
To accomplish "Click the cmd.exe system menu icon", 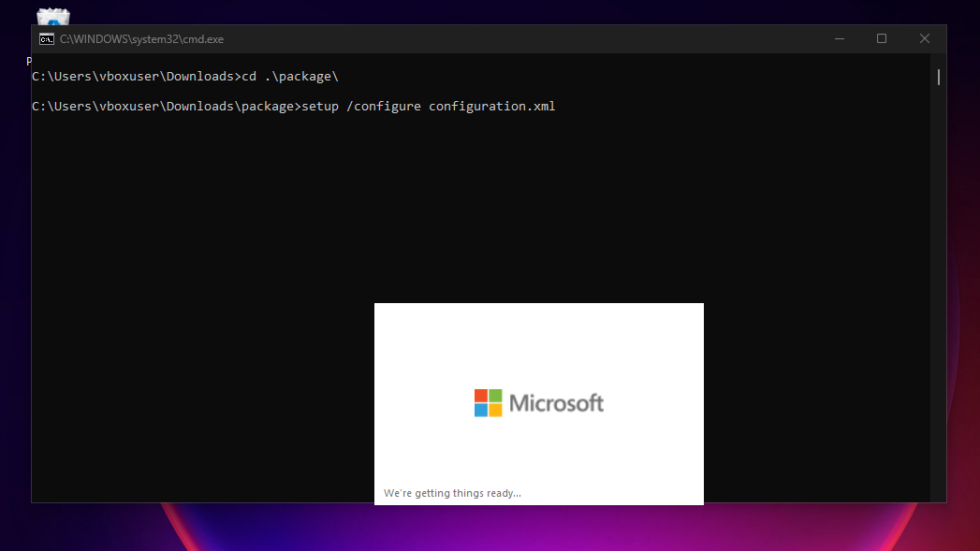I will click(x=46, y=39).
